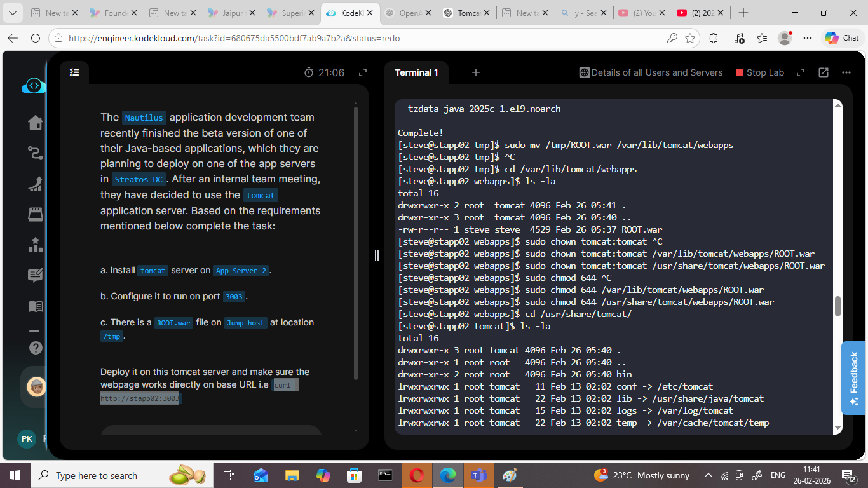Click the Jump host code label
This screenshot has height=488, width=868.
[246, 323]
